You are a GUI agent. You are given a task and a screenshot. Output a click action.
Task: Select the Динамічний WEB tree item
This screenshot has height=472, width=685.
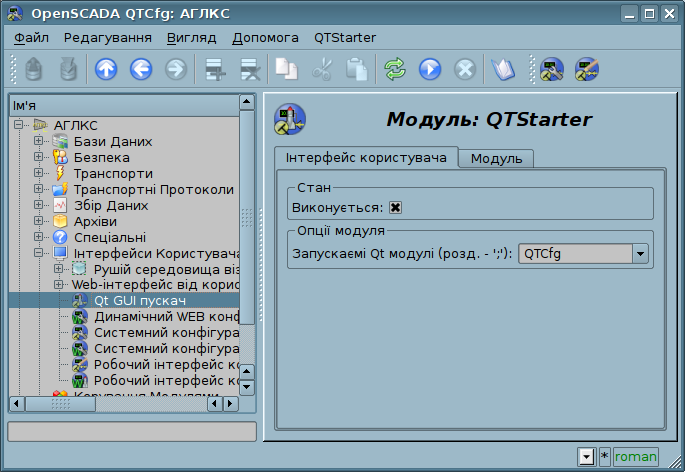coord(166,316)
